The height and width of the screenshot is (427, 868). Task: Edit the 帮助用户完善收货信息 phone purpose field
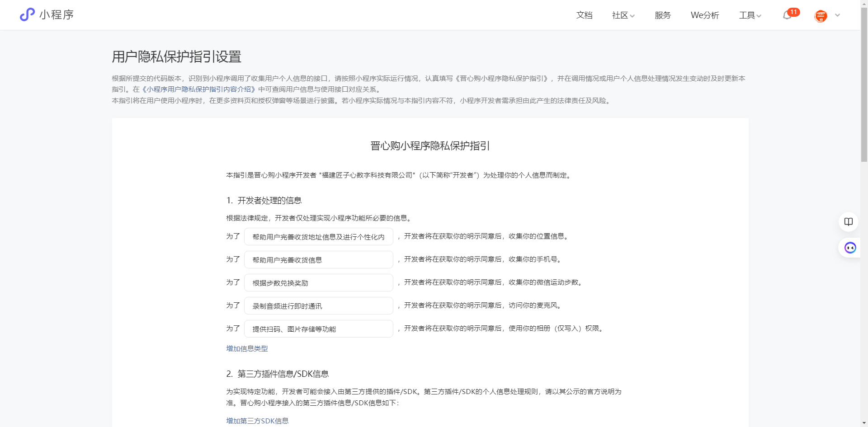(x=318, y=260)
